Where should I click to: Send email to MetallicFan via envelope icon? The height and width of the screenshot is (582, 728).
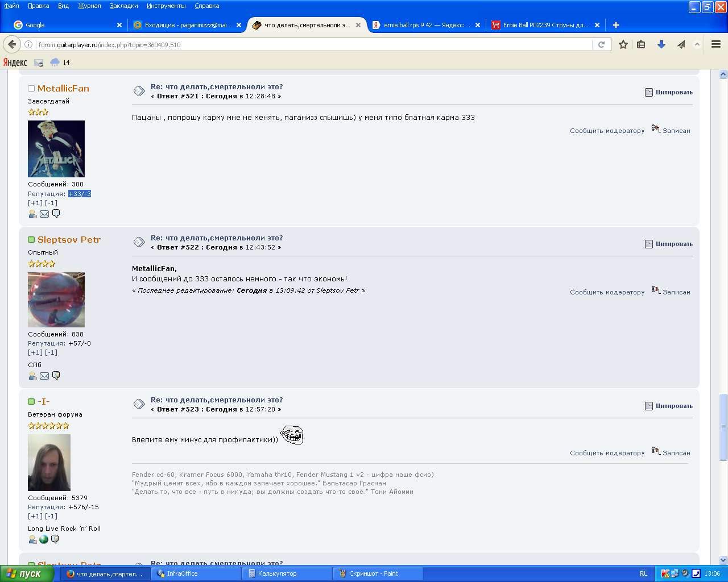(44, 214)
